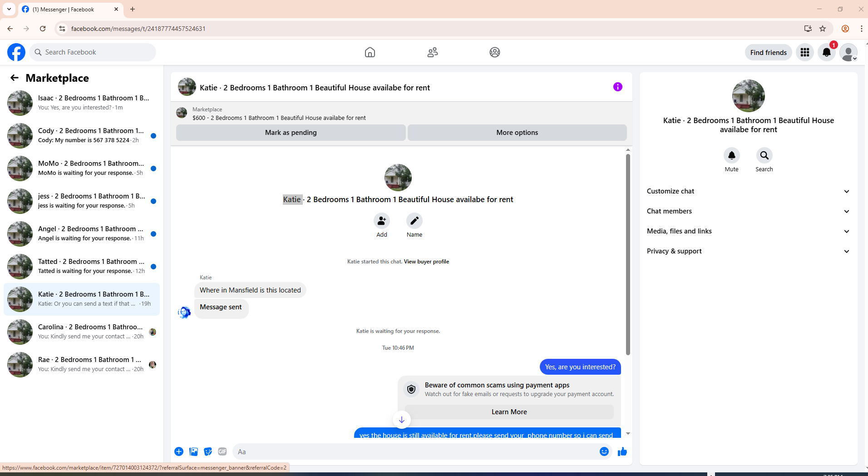Edit chat name with the pencil icon
The height and width of the screenshot is (476, 868).
tap(414, 221)
